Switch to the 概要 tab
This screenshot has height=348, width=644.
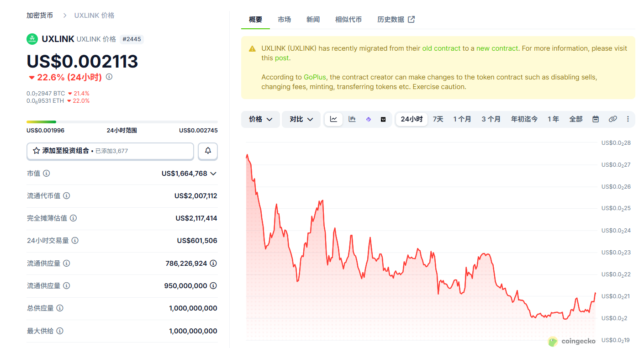pyautogui.click(x=255, y=20)
